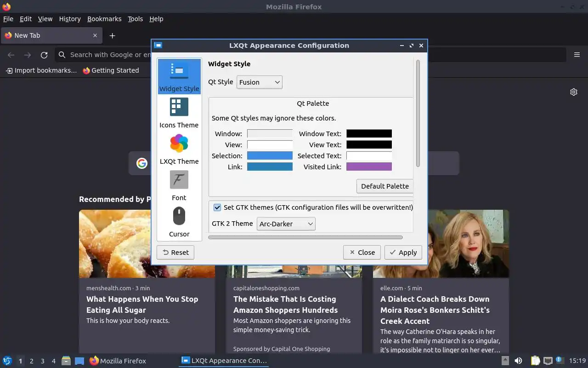This screenshot has height=368, width=588.
Task: Open the Getting Started bookmark
Action: point(111,70)
